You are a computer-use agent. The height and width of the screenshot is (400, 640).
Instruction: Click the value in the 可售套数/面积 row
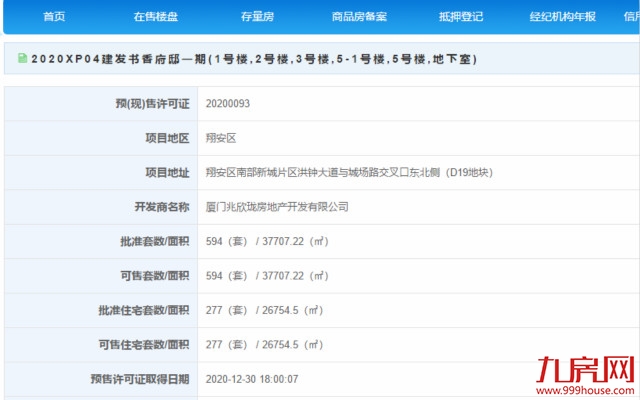(267, 276)
